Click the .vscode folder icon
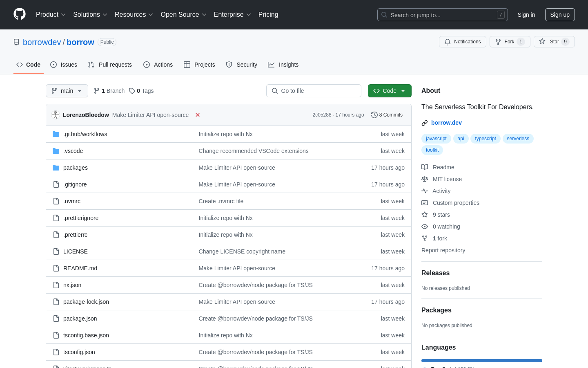Image resolution: width=588 pixels, height=368 pixels. click(x=56, y=151)
